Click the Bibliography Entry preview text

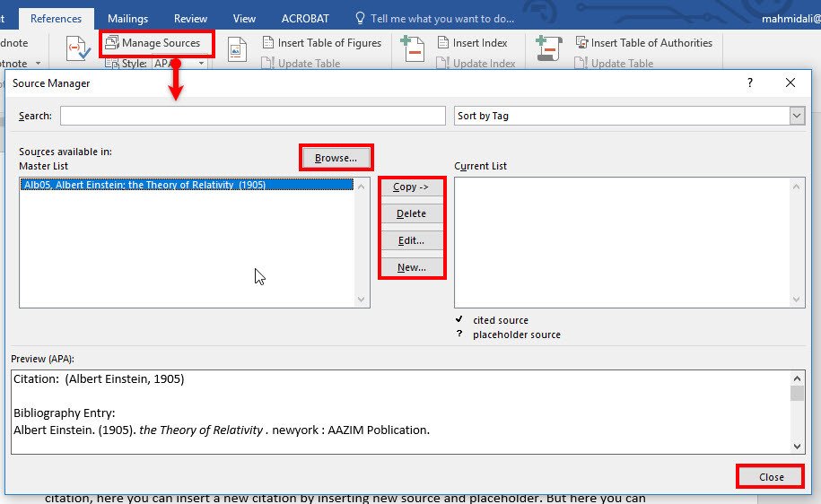pos(222,430)
